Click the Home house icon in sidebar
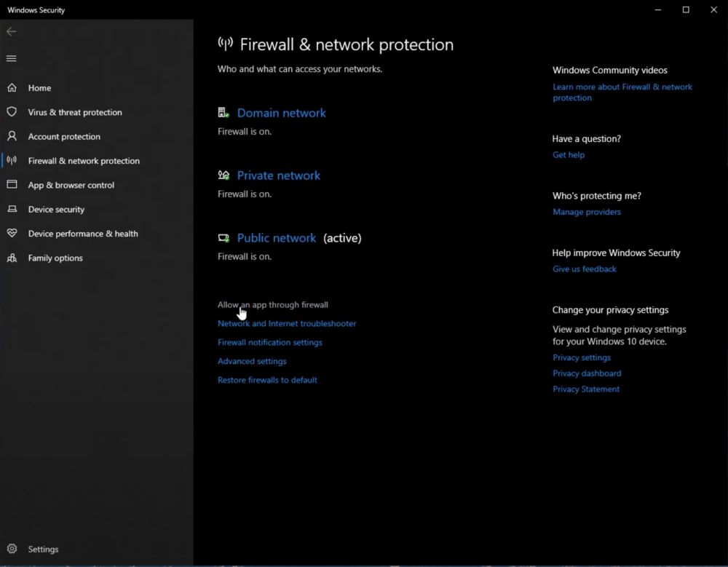The height and width of the screenshot is (567, 728). (12, 88)
